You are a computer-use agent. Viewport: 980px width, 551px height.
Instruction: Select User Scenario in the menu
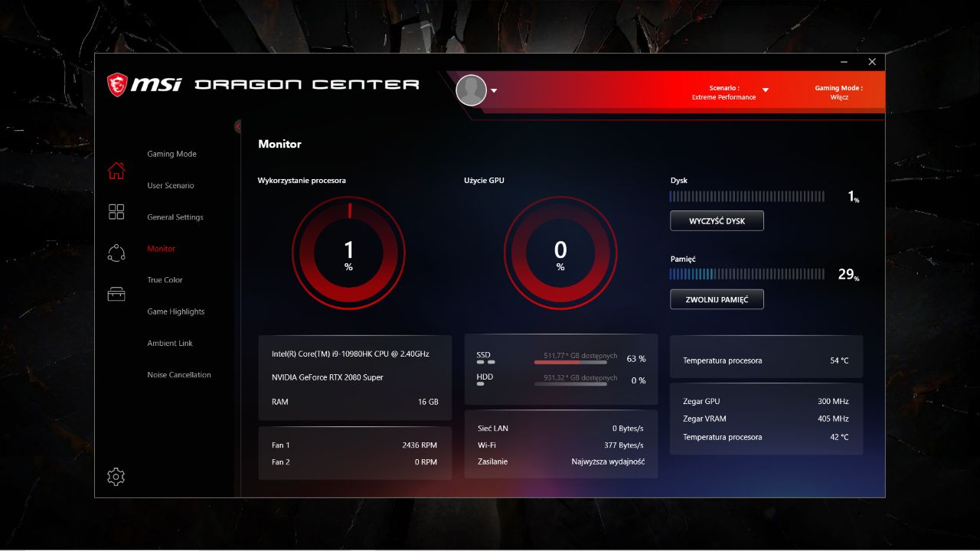tap(171, 186)
